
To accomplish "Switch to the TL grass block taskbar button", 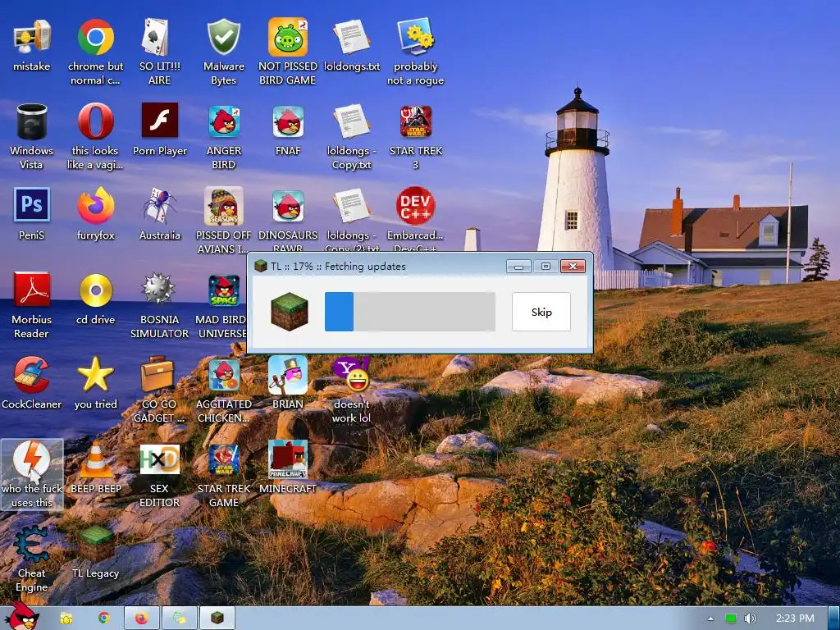I will pos(217,619).
